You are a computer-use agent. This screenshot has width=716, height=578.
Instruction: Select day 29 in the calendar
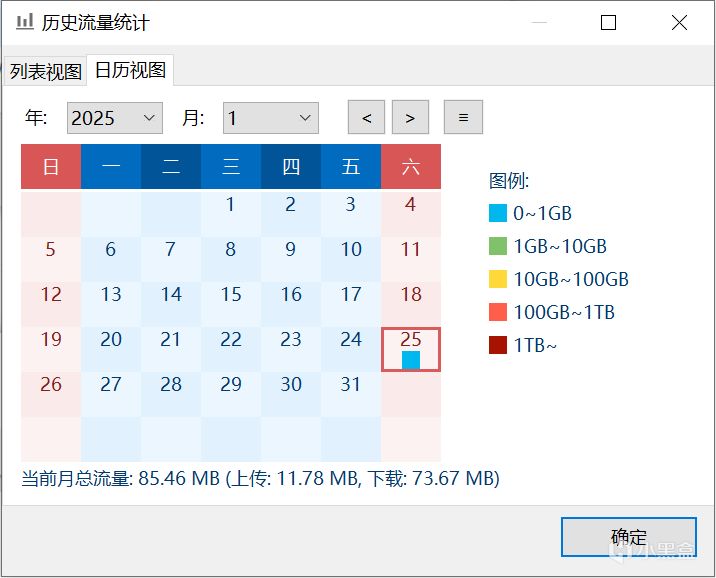pos(231,394)
